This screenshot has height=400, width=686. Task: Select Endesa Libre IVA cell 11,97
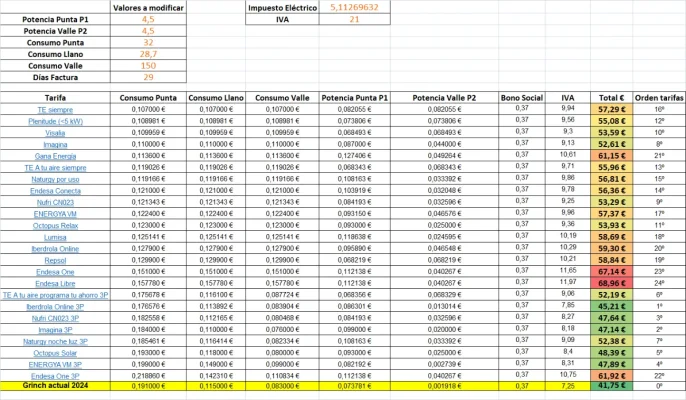tap(567, 282)
